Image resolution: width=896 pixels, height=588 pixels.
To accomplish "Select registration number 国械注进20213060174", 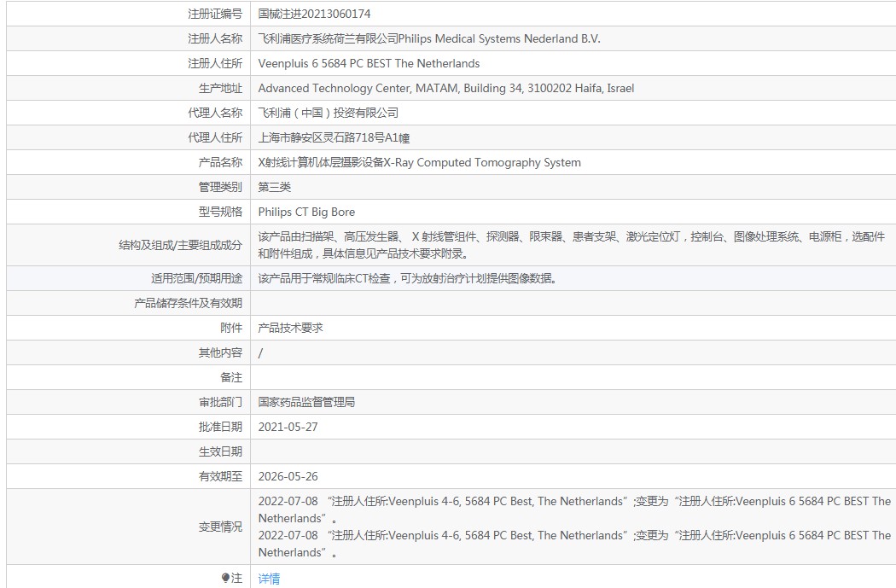I will tap(314, 14).
